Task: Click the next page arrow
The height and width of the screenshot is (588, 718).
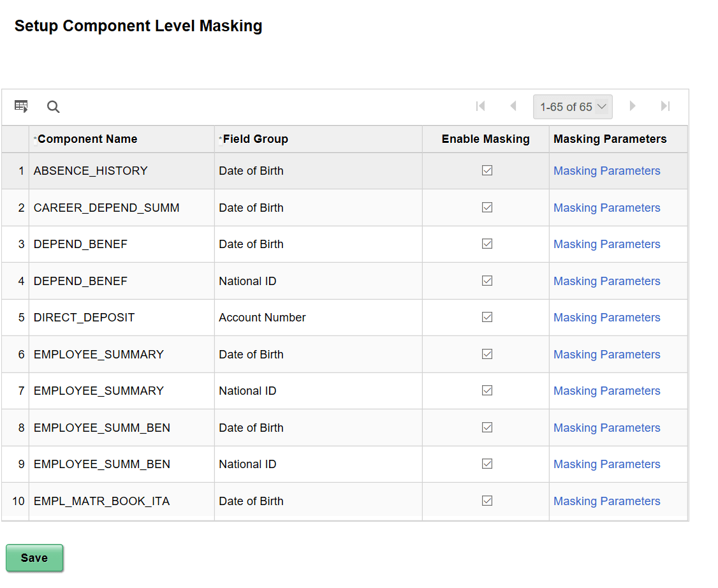Action: (x=632, y=106)
